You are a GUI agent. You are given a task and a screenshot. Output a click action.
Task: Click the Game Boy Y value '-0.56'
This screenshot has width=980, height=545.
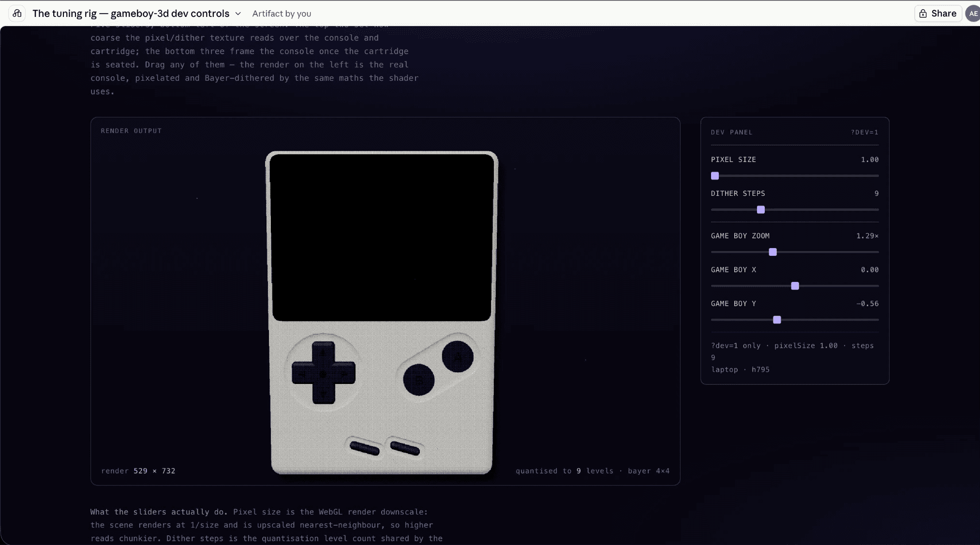tap(868, 304)
